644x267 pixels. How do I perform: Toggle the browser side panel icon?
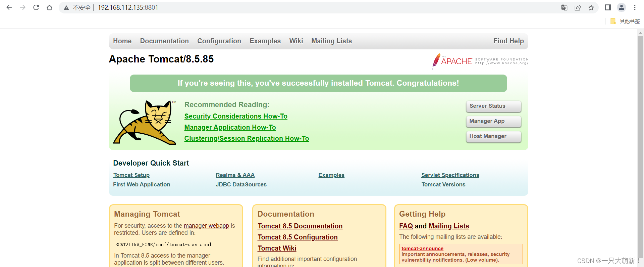(x=608, y=7)
